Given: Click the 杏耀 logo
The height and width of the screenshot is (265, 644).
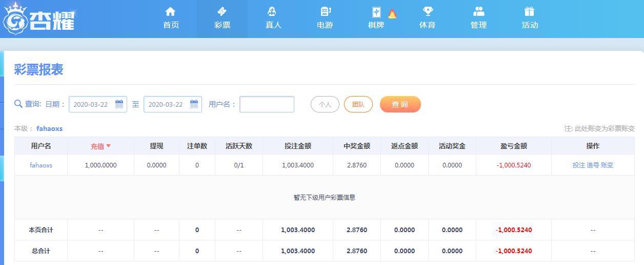Looking at the screenshot, I should tap(39, 19).
